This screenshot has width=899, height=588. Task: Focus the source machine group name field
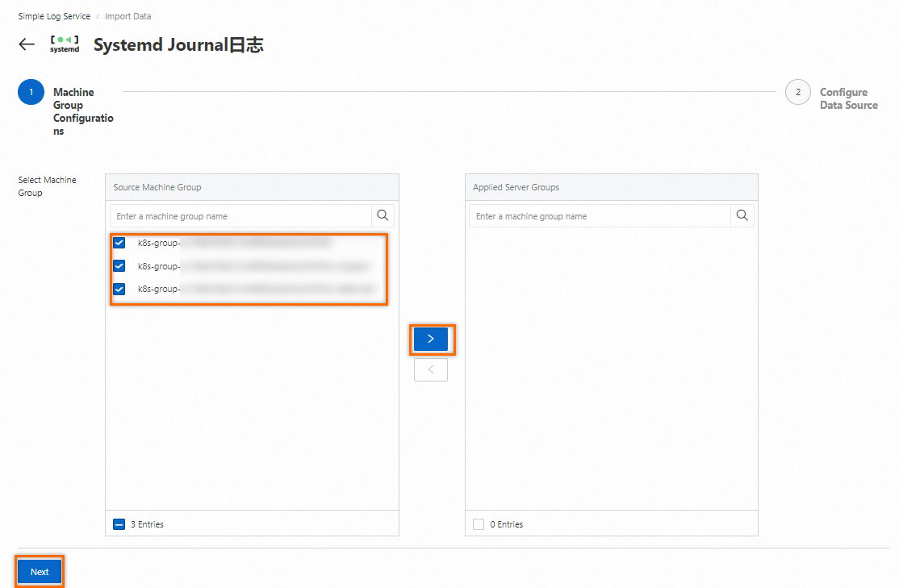click(x=240, y=216)
